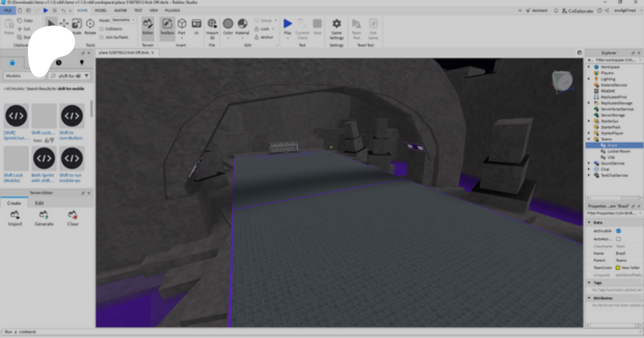Open the Edit tab in Terrain Editor
The image size is (644, 338).
[39, 203]
